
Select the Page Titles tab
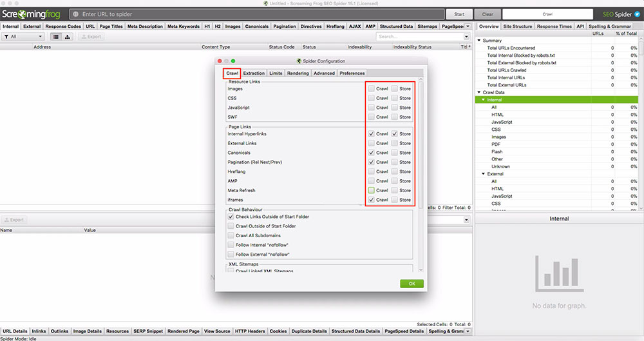pos(111,26)
